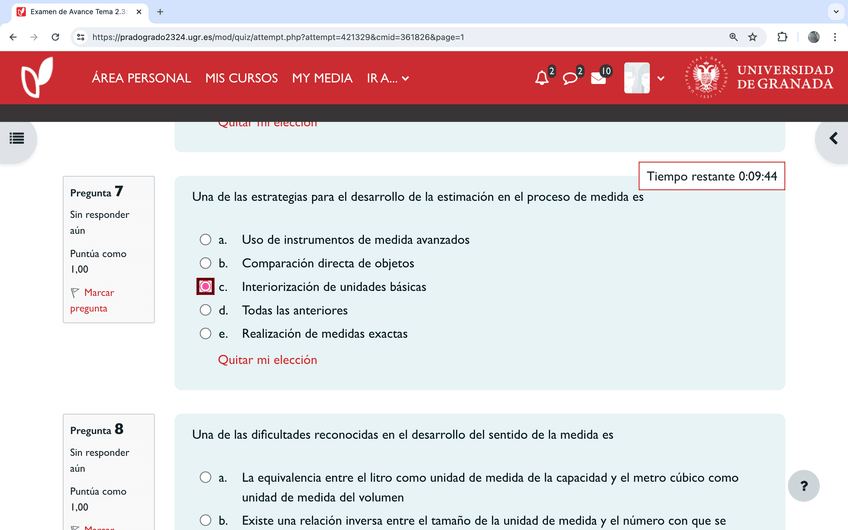Select option e. Realización de medidas exactas
The height and width of the screenshot is (530, 848).
(x=205, y=334)
